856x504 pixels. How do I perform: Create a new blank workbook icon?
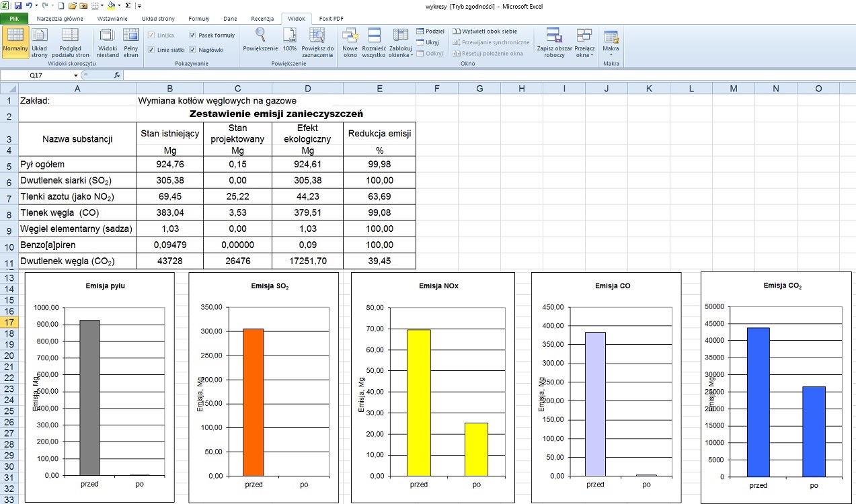point(61,5)
